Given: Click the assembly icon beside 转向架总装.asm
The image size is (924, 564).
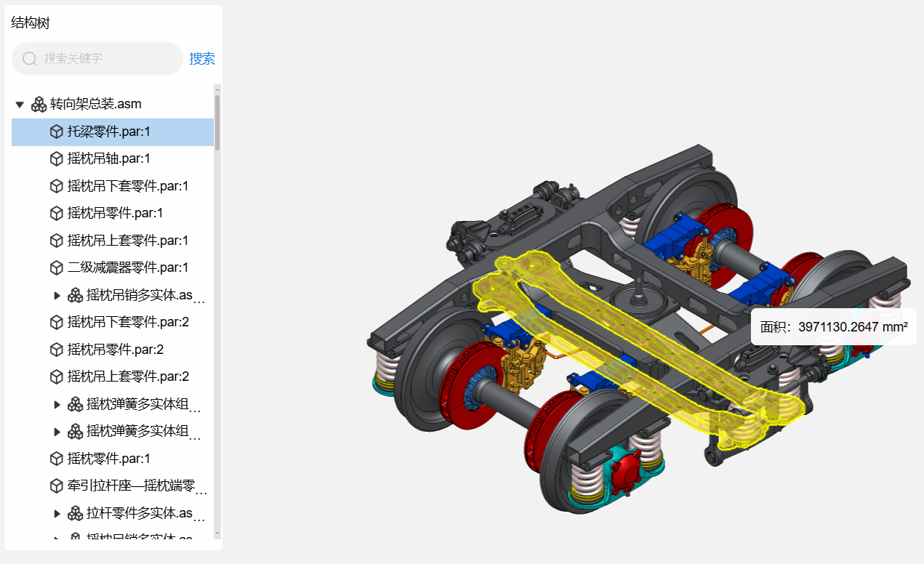Looking at the screenshot, I should click(x=39, y=104).
